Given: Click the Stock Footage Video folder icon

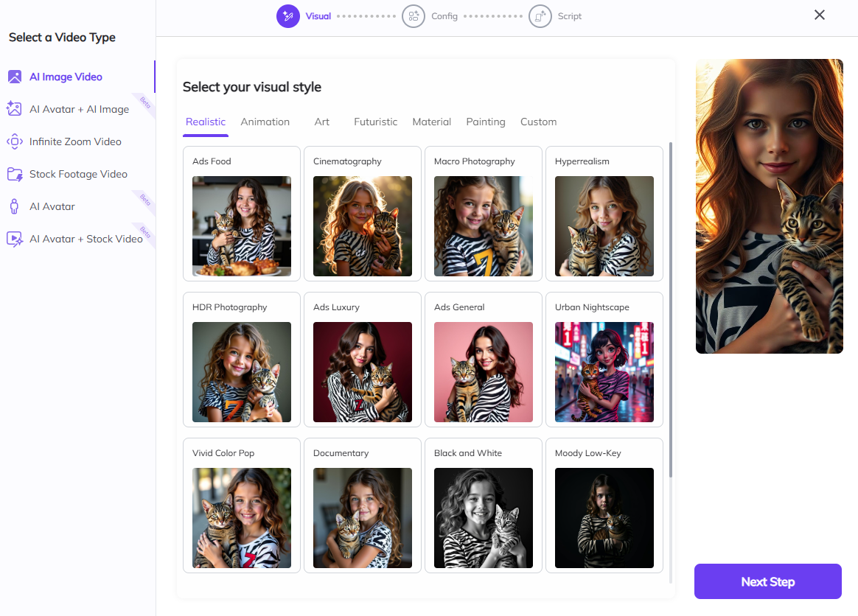Looking at the screenshot, I should point(14,175).
